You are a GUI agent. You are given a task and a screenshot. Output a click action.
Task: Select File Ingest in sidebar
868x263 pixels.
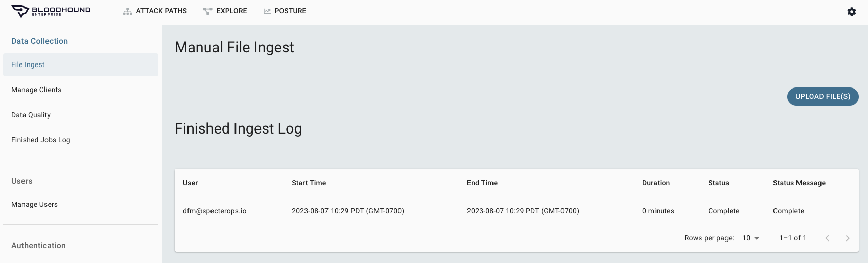click(81, 65)
